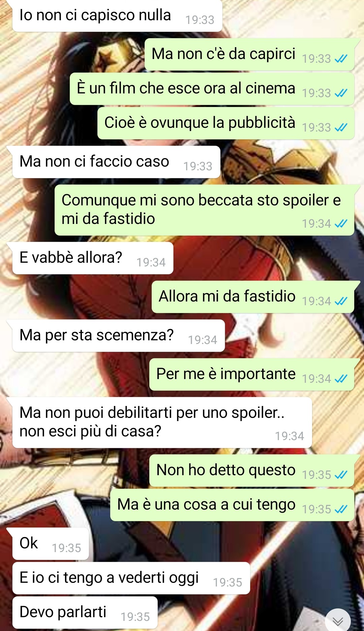Image resolution: width=364 pixels, height=631 pixels.
Task: Tap blue ticks on 'È un film che esce ora'
Action: point(341,93)
